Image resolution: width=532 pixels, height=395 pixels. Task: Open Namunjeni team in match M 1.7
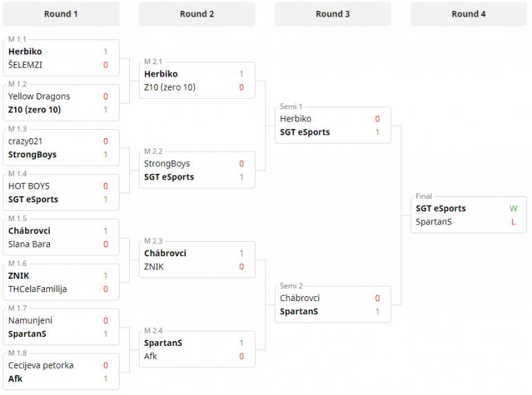coord(30,320)
